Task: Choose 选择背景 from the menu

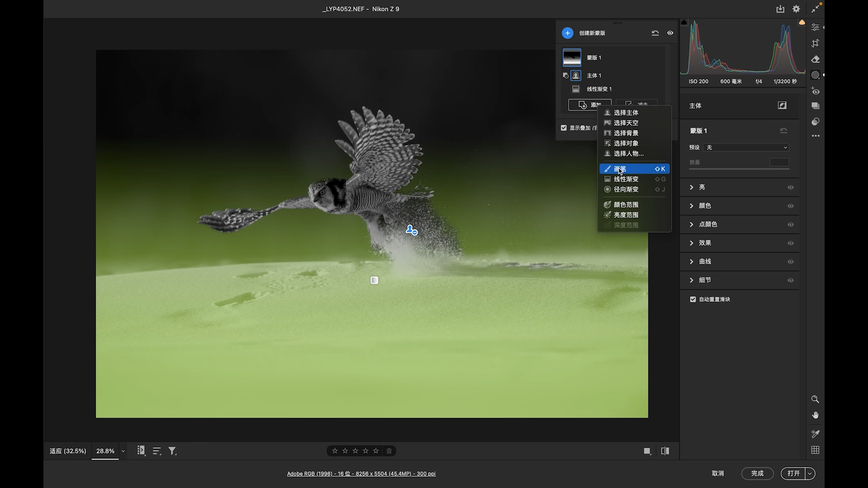Action: point(634,133)
